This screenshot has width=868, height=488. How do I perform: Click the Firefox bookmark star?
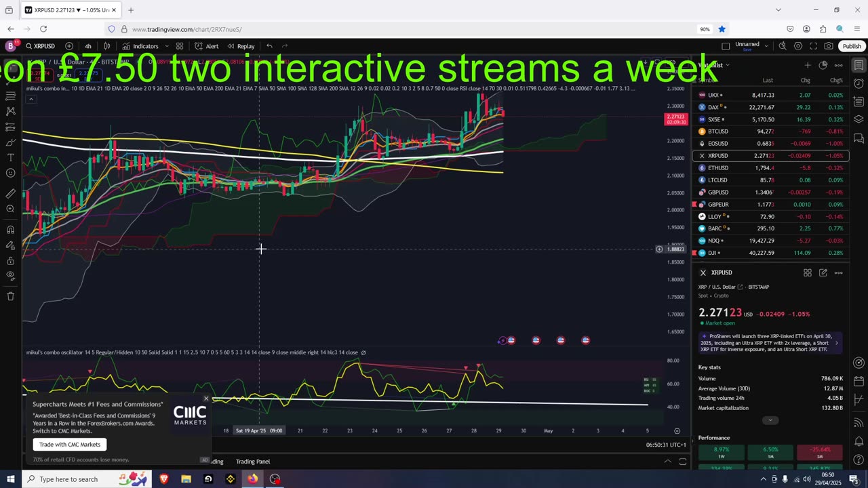(722, 29)
